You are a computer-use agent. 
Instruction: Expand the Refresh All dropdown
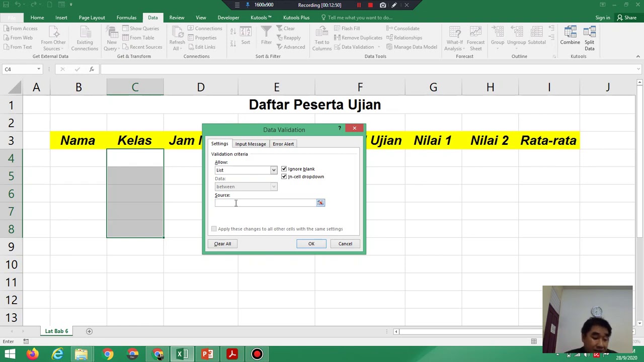tap(177, 45)
